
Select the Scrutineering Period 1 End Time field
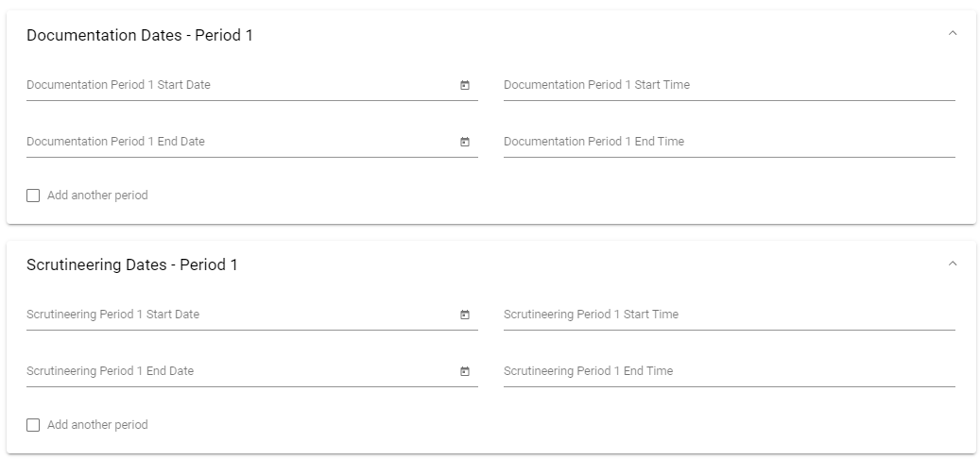pyautogui.click(x=730, y=372)
